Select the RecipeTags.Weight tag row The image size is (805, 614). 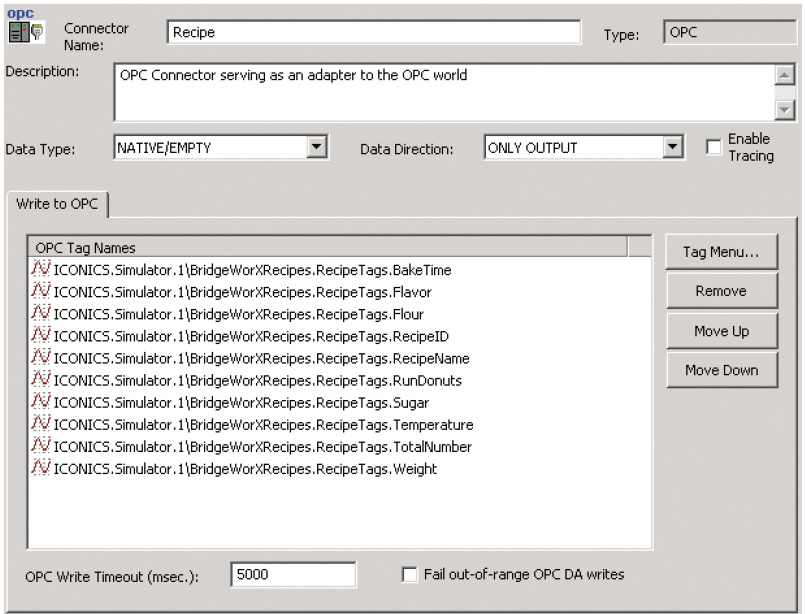click(x=235, y=468)
